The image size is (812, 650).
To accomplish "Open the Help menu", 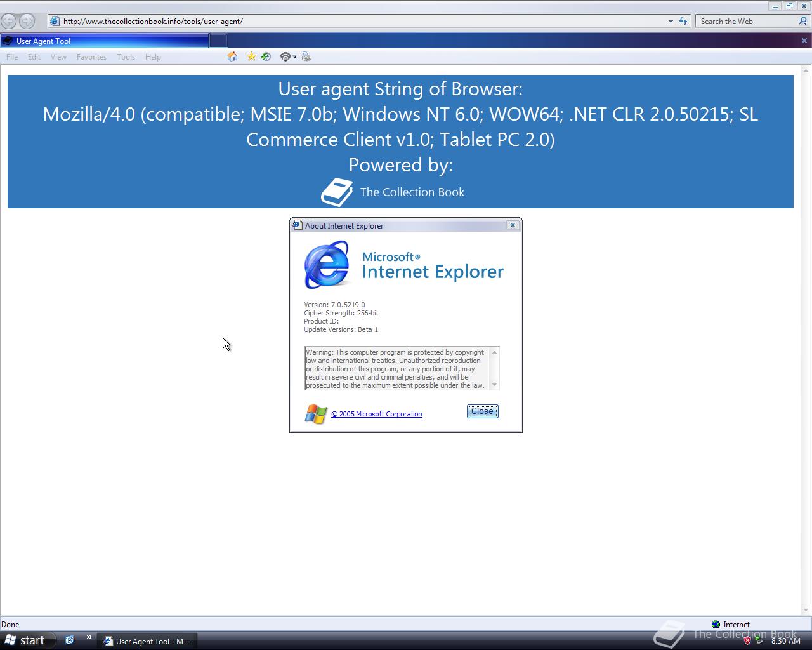I will coord(153,57).
